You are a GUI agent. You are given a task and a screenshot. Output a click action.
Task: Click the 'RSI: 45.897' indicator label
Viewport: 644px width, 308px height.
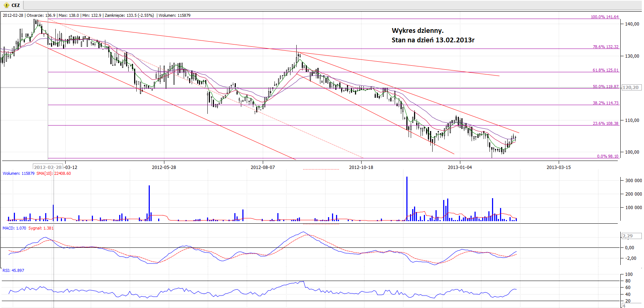click(x=13, y=270)
